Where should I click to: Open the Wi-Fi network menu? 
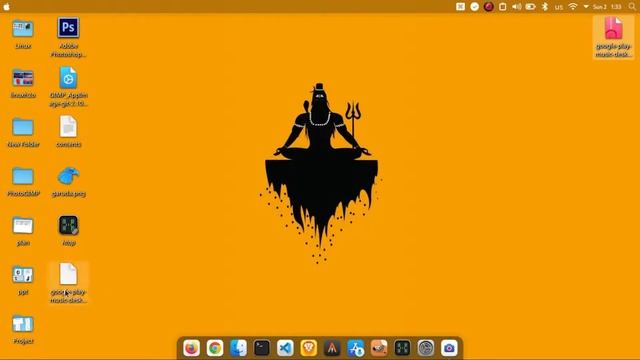click(x=573, y=7)
